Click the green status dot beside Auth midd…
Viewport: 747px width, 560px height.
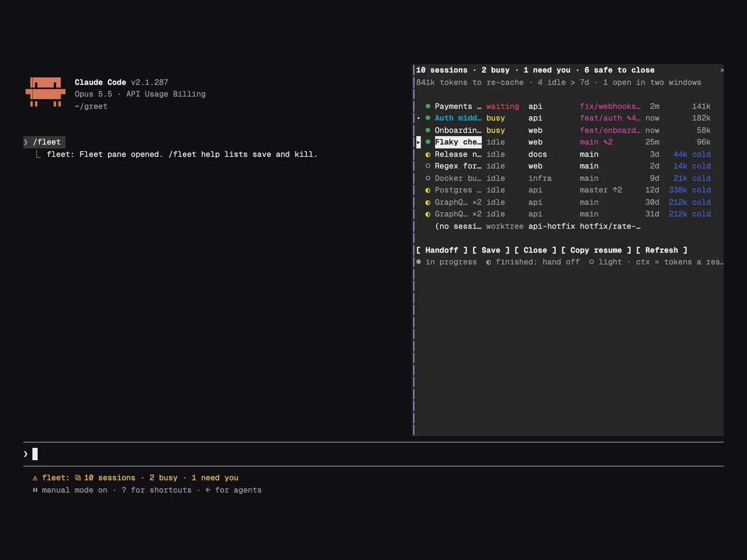428,118
